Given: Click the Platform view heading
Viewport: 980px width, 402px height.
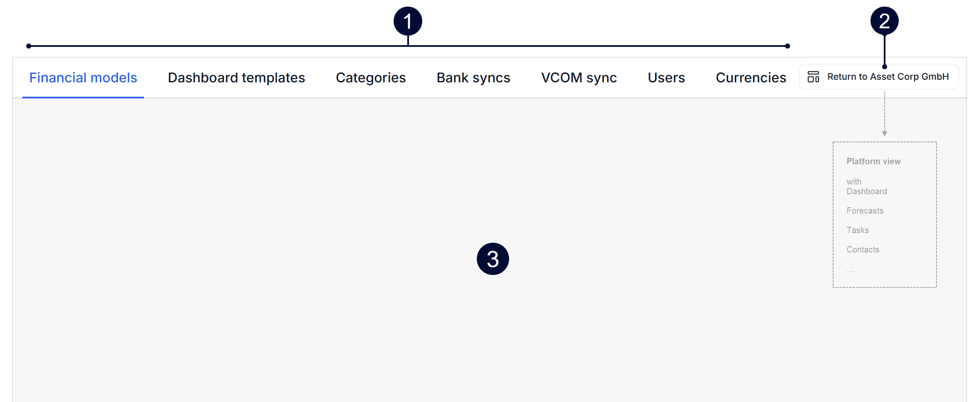Looking at the screenshot, I should (x=873, y=161).
